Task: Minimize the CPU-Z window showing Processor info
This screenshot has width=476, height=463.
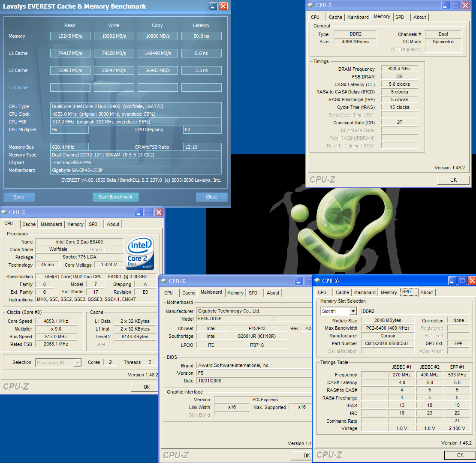Action: [139, 213]
